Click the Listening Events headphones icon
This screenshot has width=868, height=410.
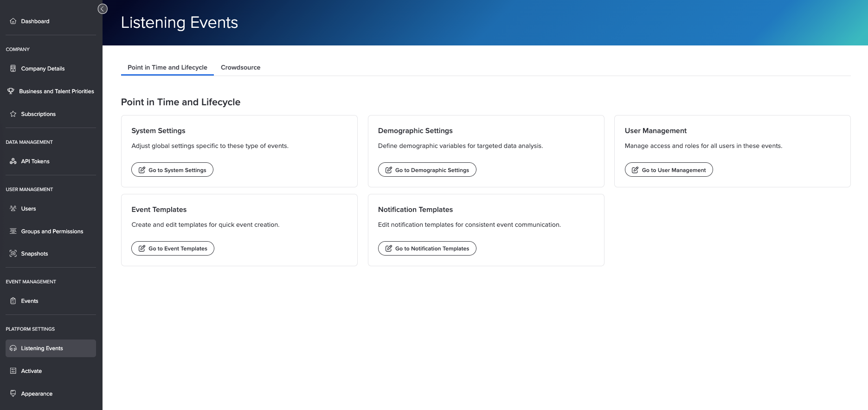13,348
